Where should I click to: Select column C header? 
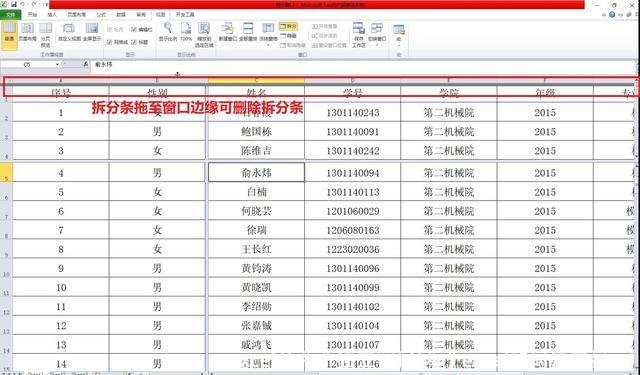coord(256,80)
